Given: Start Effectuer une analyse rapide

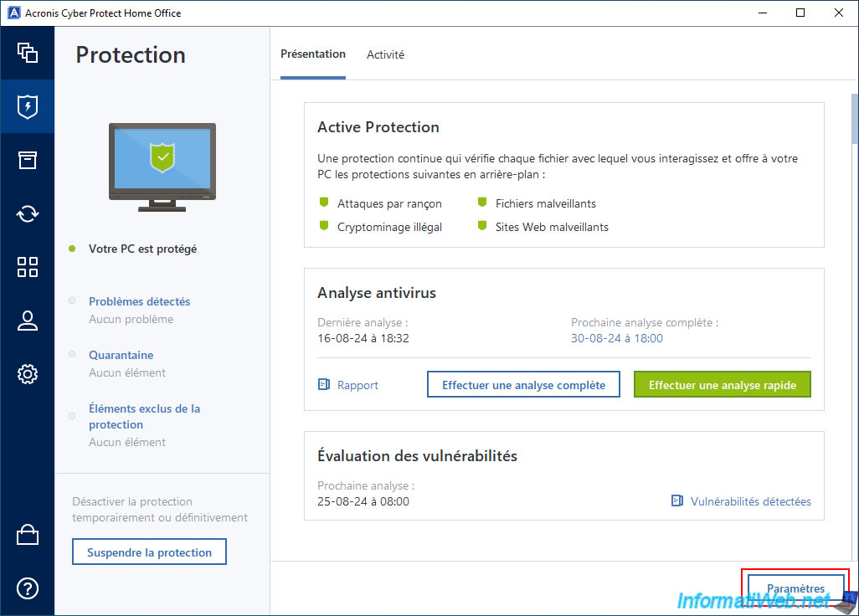Looking at the screenshot, I should [x=722, y=385].
